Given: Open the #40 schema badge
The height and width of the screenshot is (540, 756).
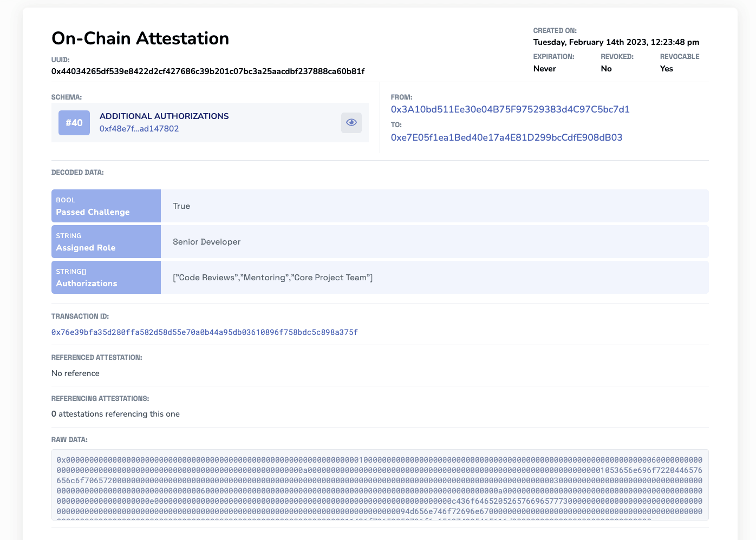Looking at the screenshot, I should point(74,123).
